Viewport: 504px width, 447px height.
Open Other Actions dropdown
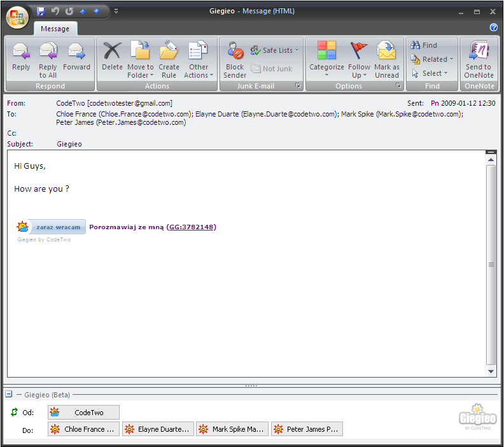[199, 59]
